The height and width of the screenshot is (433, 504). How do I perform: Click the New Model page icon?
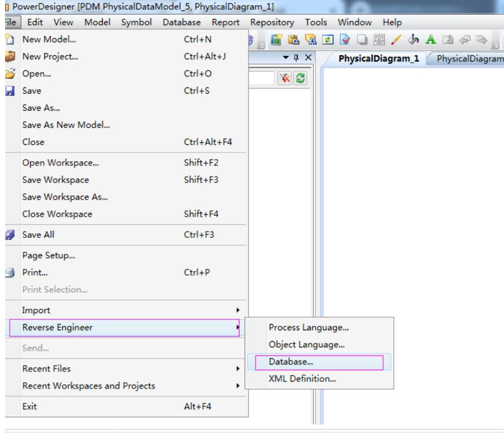10,39
